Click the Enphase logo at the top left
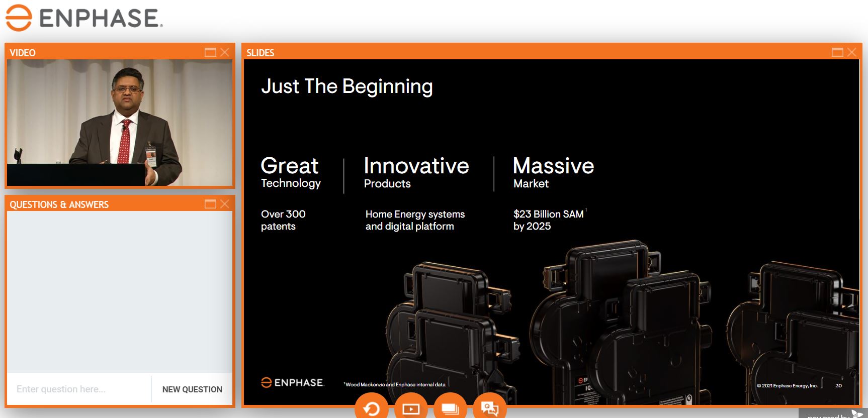The width and height of the screenshot is (868, 418). point(84,18)
